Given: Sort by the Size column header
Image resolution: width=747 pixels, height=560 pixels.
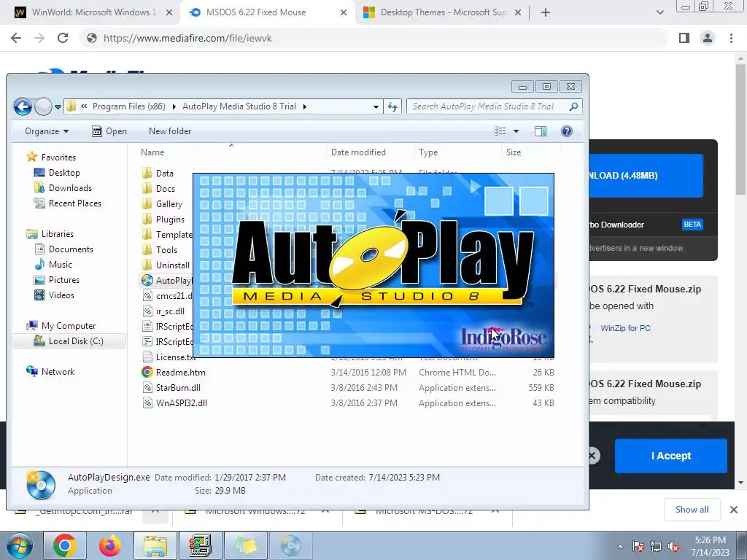Looking at the screenshot, I should click(513, 152).
